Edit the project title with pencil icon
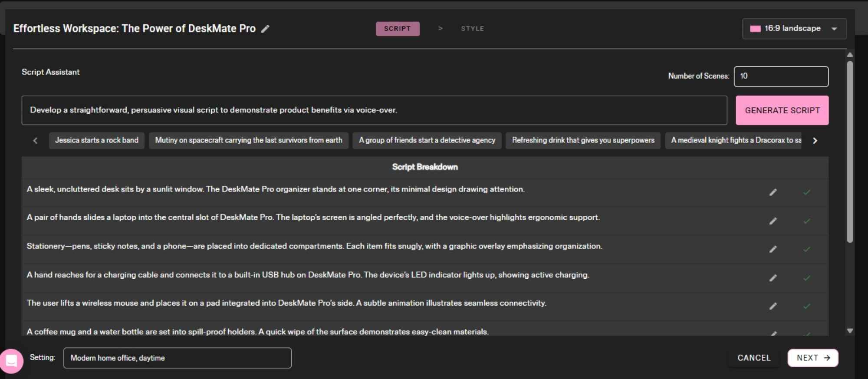Viewport: 868px width, 379px height. pos(265,29)
